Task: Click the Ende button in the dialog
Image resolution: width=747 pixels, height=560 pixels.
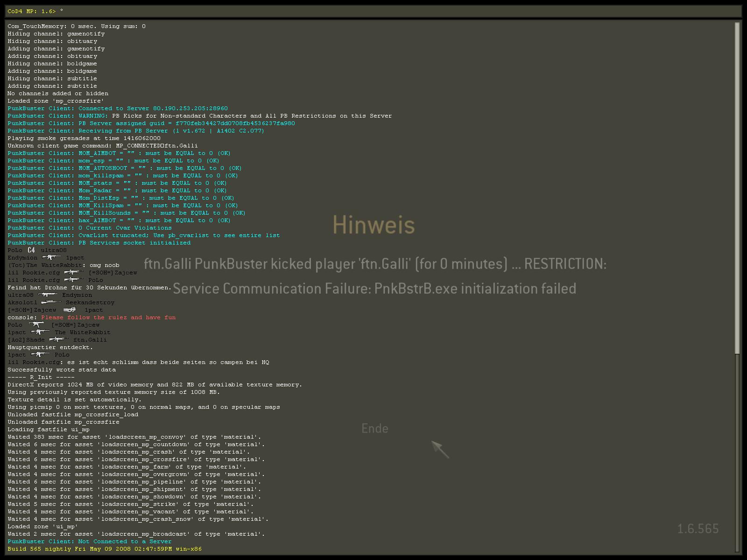Action: [375, 428]
